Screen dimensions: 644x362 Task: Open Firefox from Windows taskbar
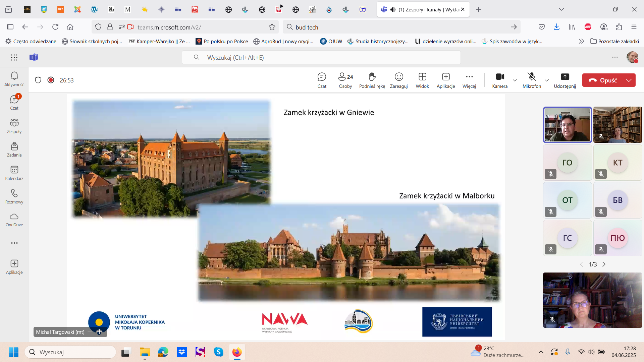[237, 352]
